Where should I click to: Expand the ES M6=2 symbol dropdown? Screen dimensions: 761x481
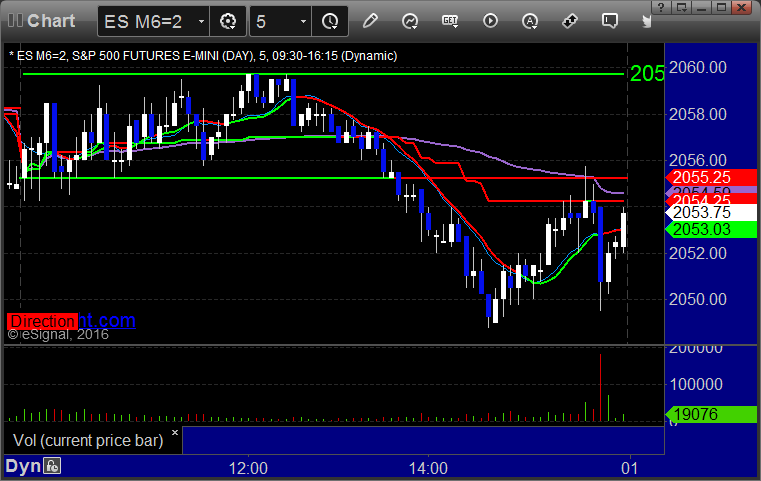(201, 21)
